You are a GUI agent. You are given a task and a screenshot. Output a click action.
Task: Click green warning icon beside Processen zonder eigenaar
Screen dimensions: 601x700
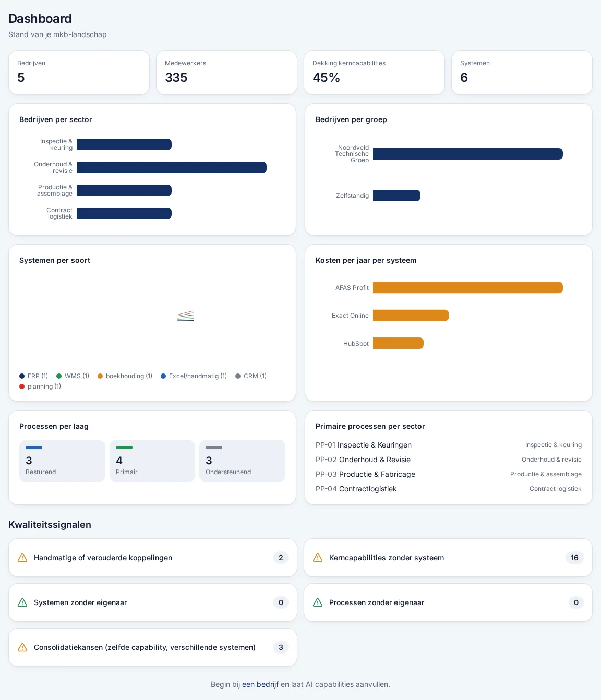pyautogui.click(x=318, y=602)
